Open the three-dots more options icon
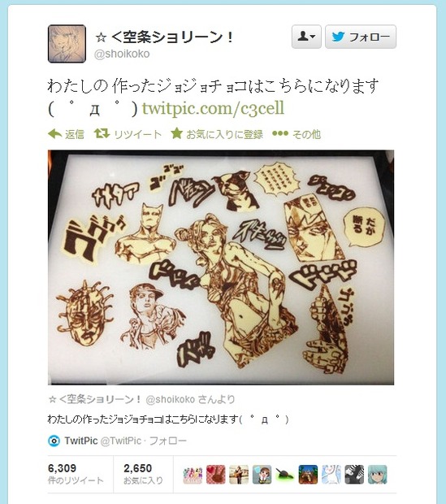This screenshot has height=504, width=446. coord(280,133)
